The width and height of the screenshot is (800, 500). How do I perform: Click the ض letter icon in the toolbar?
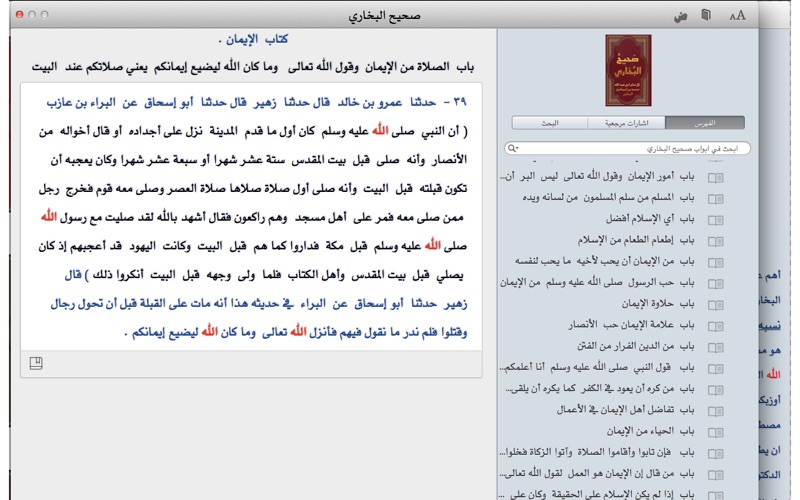[680, 16]
